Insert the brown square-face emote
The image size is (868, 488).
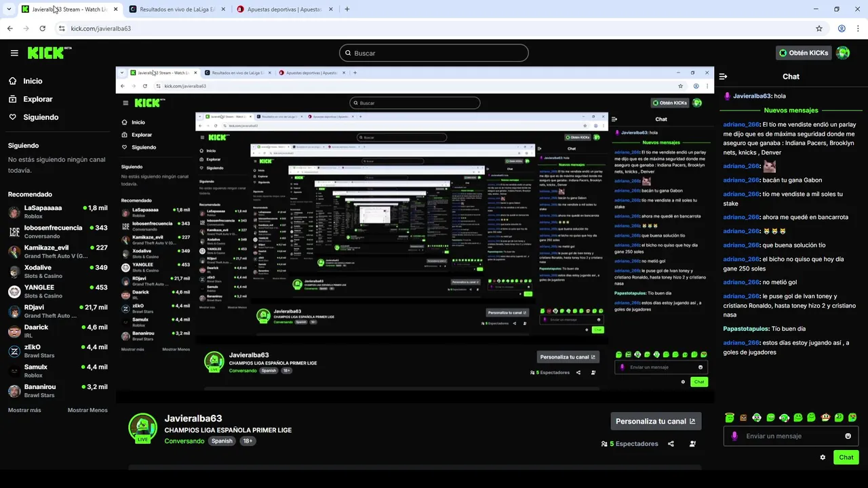[x=743, y=418]
